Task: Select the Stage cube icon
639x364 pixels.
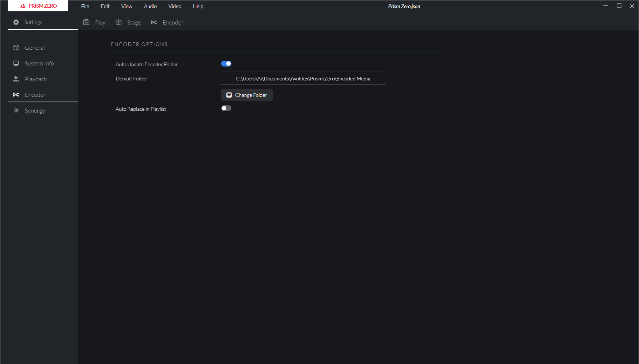Action: 118,22
